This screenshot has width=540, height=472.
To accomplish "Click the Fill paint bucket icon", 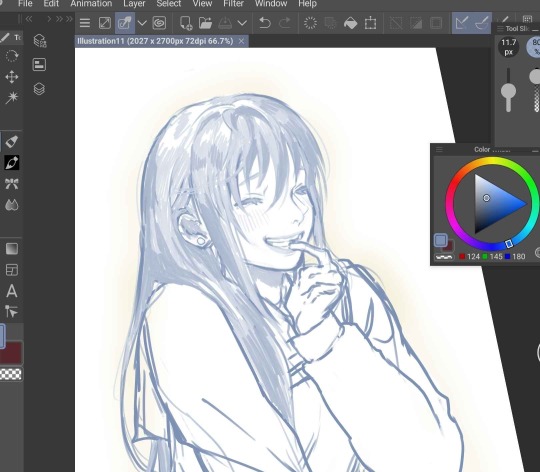I will (x=350, y=23).
